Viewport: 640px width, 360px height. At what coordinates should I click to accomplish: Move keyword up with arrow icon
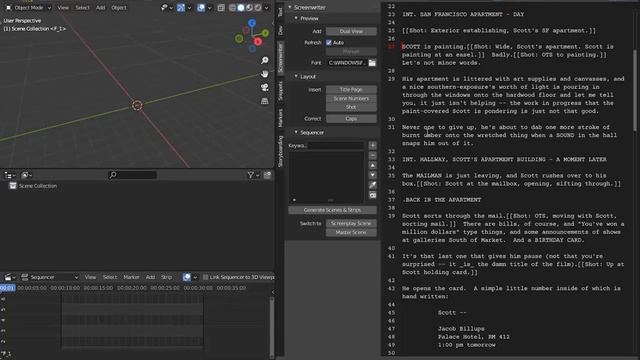(373, 166)
